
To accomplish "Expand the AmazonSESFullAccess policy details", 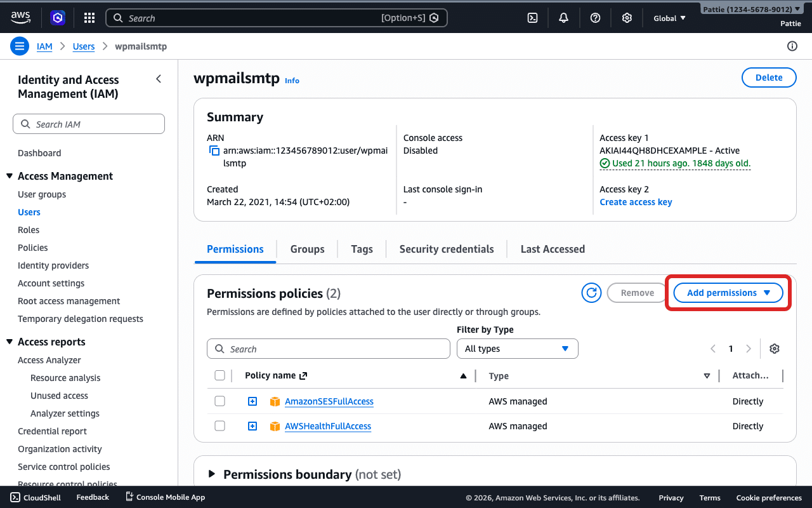I will click(252, 401).
